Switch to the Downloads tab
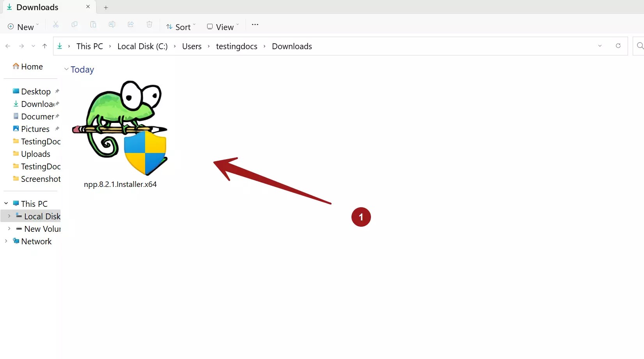The width and height of the screenshot is (644, 359). pyautogui.click(x=37, y=7)
